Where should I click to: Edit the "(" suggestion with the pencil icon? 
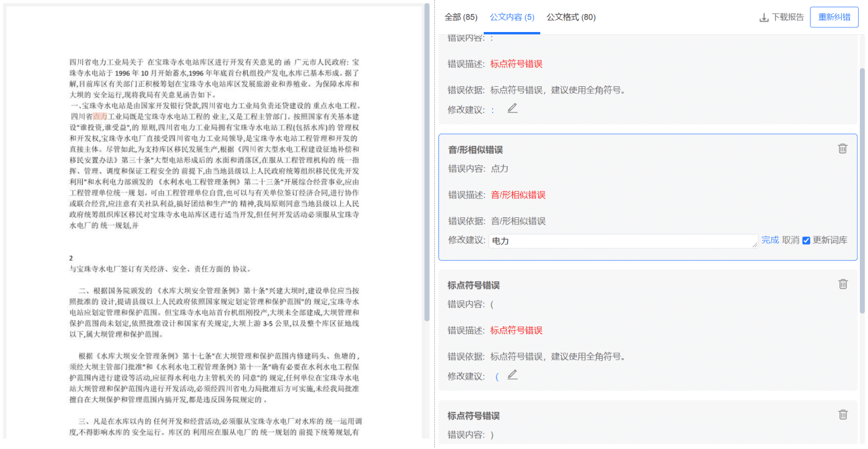[512, 375]
